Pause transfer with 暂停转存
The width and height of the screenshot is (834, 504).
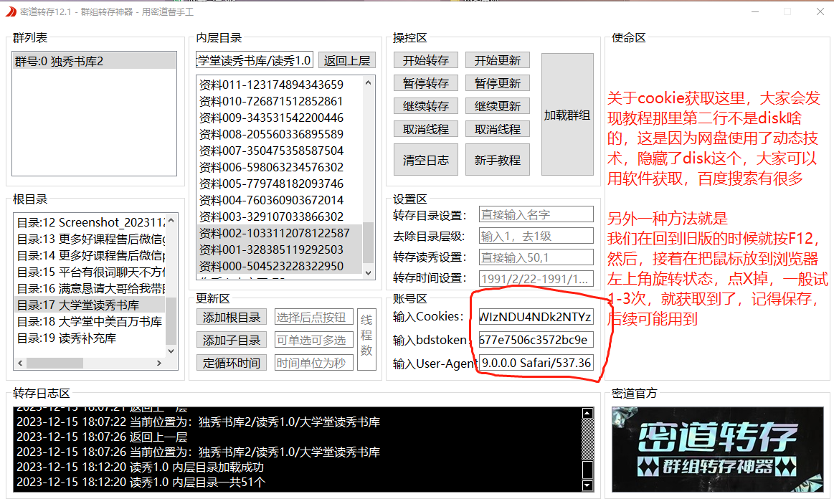pos(425,83)
